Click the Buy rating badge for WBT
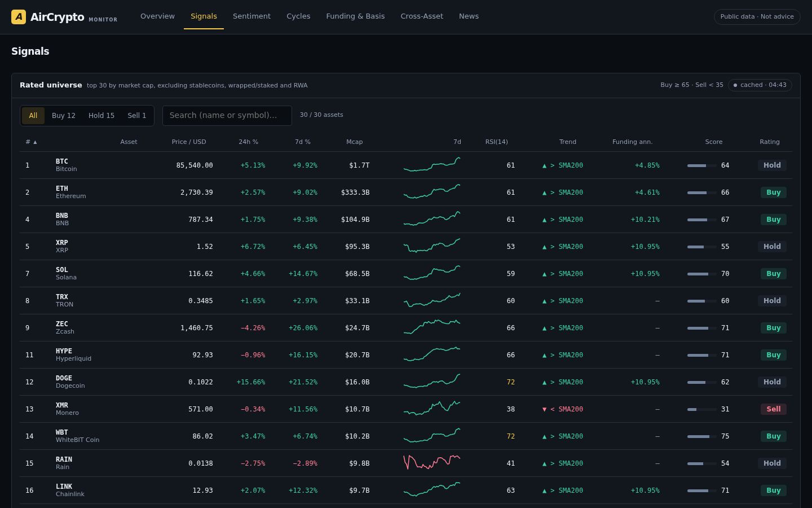This screenshot has width=812, height=508. (x=774, y=436)
